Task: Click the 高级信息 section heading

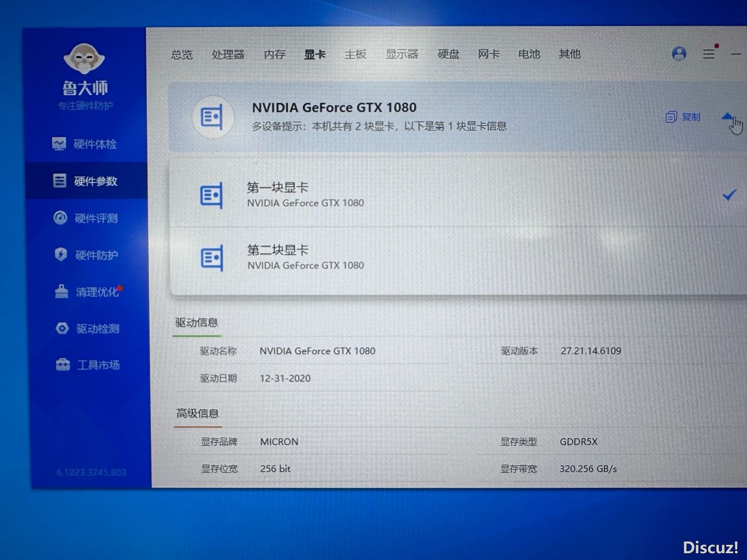Action: click(x=197, y=414)
